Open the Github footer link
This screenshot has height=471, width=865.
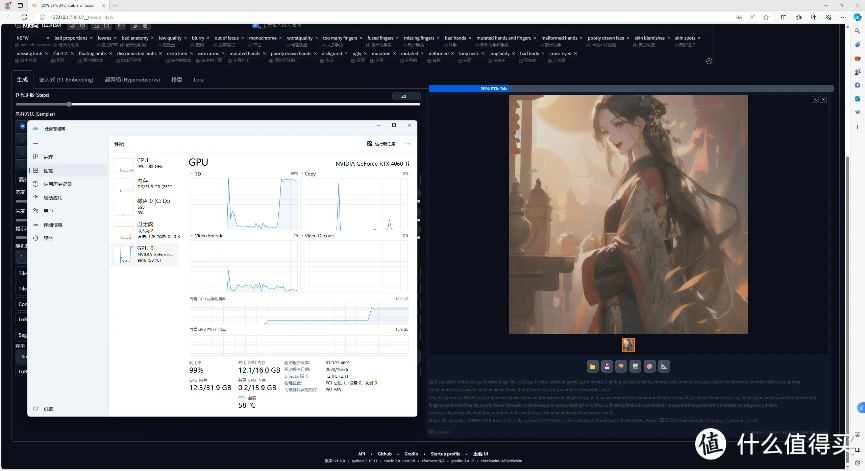[x=385, y=454]
